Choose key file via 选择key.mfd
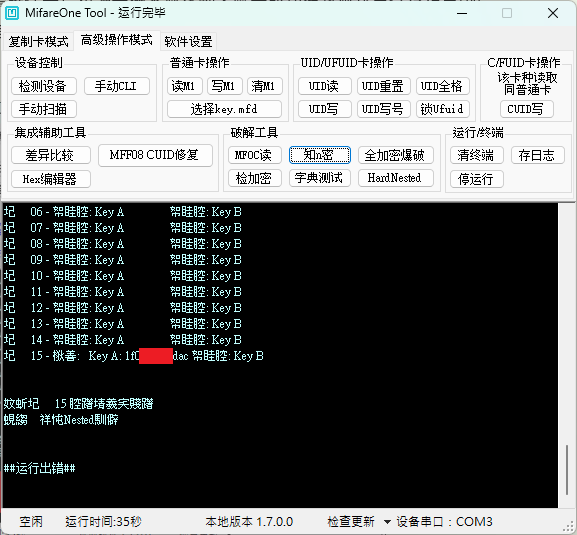 [224, 109]
